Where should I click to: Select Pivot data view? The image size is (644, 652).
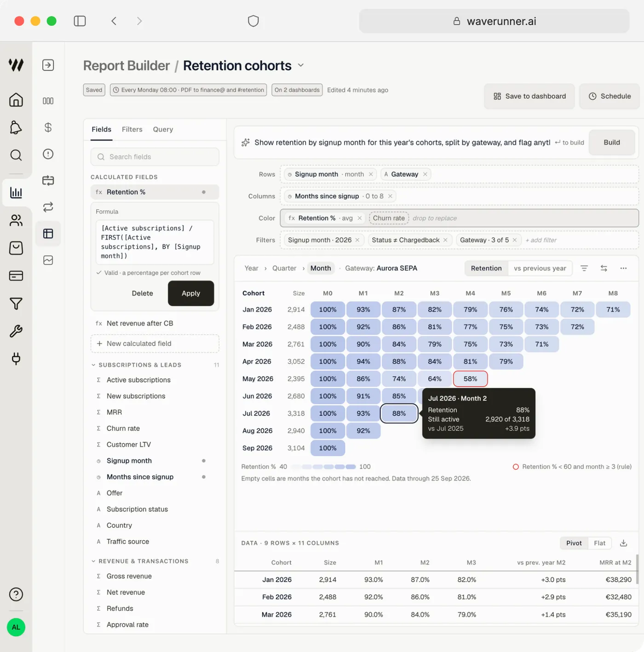(574, 543)
